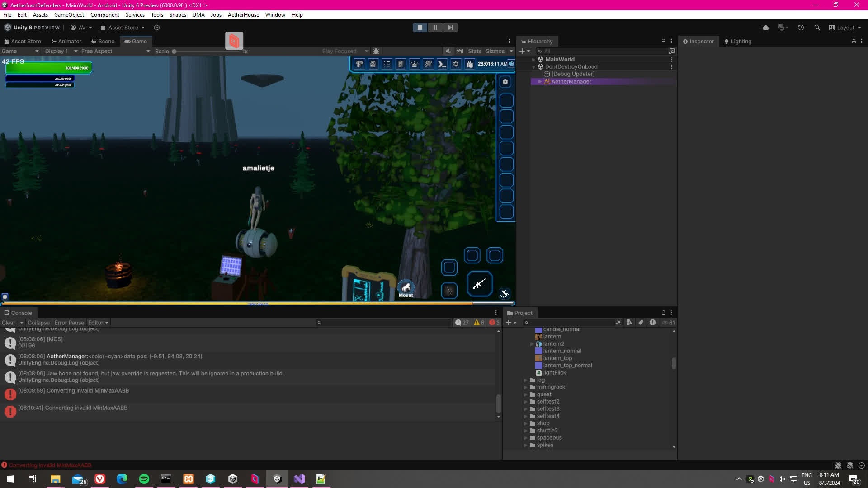Switch to the Scene tab
This screenshot has width=868, height=488.
coord(103,41)
